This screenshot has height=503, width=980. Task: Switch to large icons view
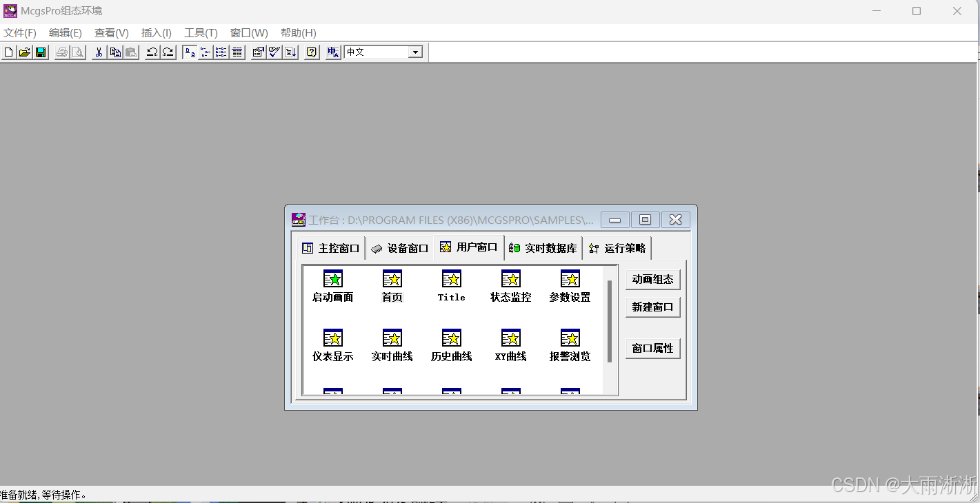pyautogui.click(x=190, y=52)
